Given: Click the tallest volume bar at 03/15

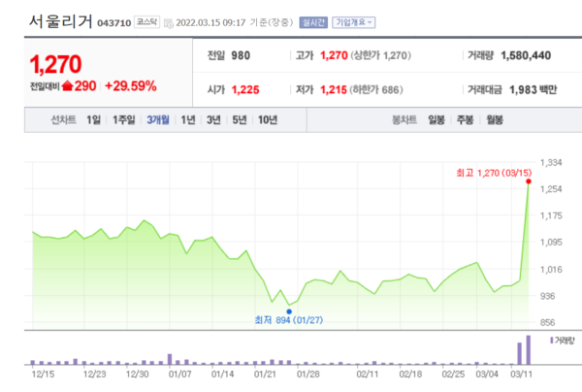Looking at the screenshot, I should point(529,350).
